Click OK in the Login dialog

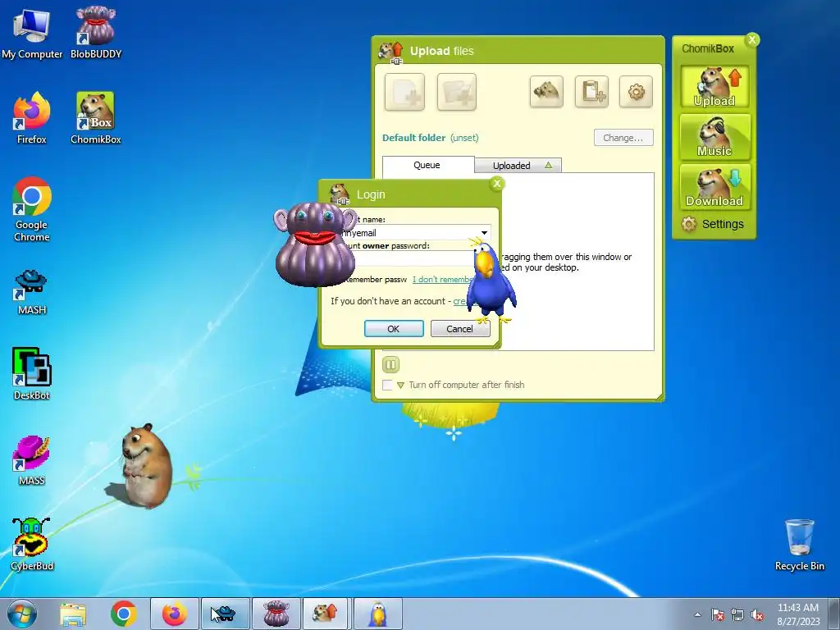point(394,328)
